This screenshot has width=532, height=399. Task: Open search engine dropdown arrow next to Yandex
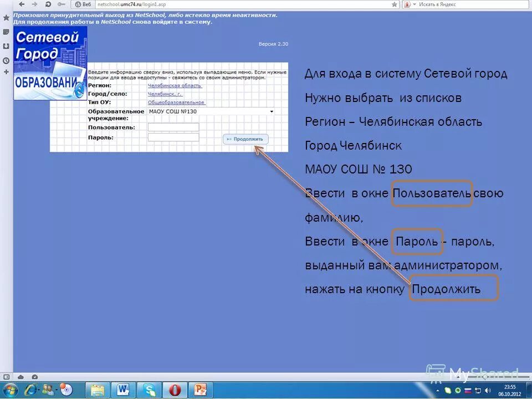[415, 4]
